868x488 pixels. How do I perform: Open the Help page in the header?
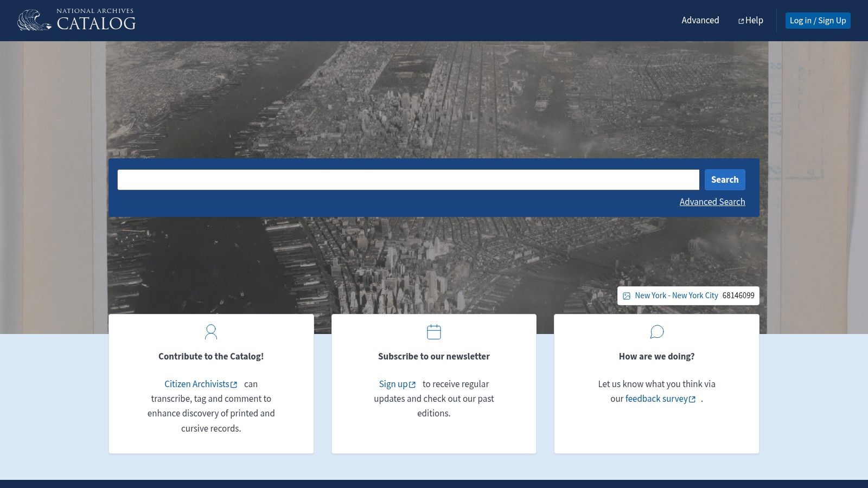pyautogui.click(x=754, y=21)
